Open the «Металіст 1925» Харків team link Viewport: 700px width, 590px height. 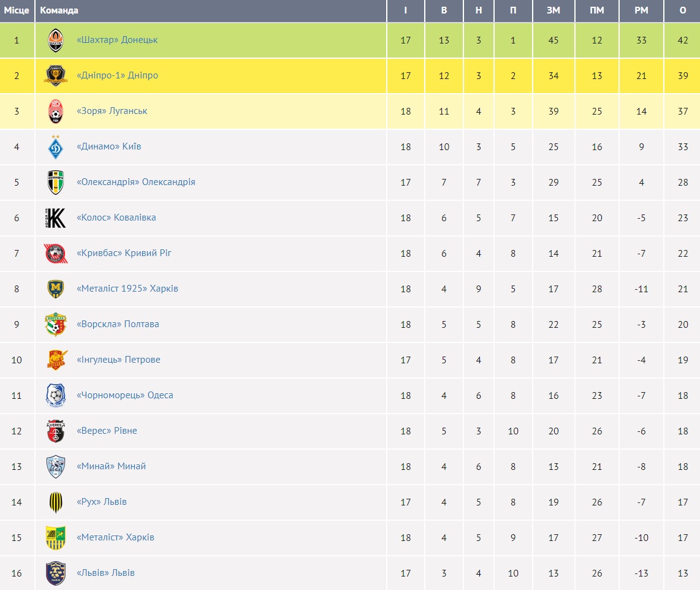(127, 289)
